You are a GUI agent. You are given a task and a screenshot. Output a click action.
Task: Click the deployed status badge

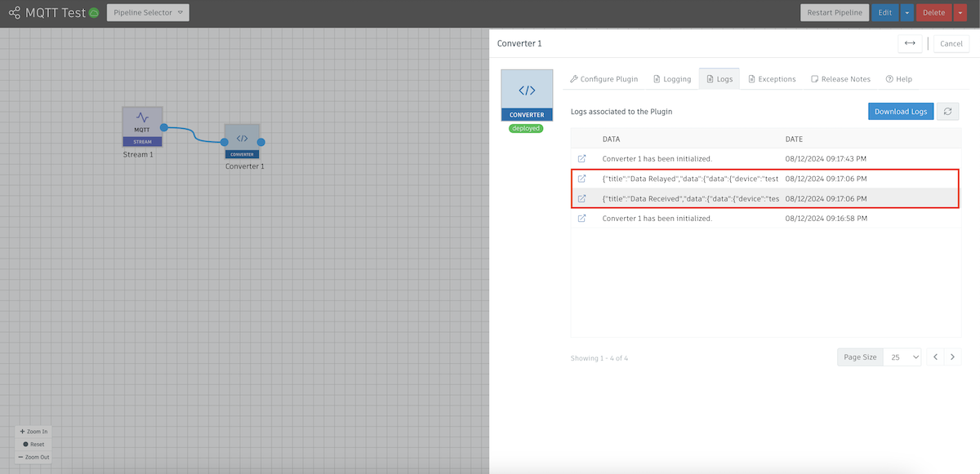[527, 128]
